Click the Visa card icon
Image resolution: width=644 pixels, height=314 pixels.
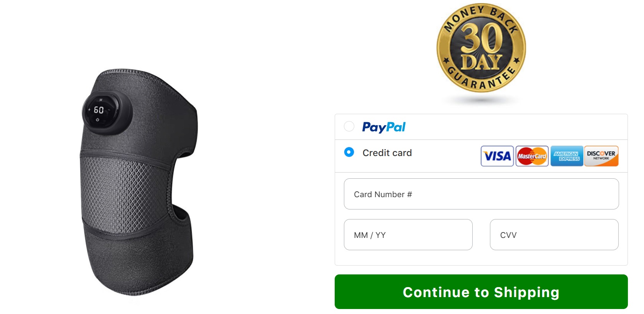point(497,156)
